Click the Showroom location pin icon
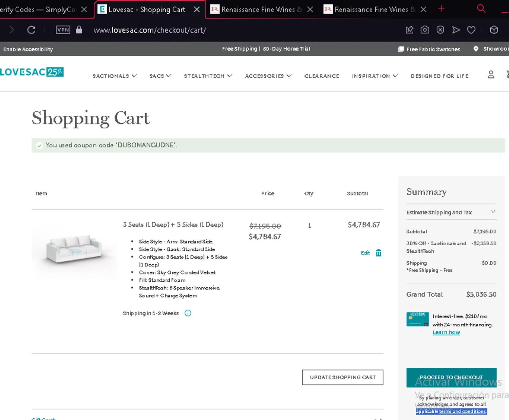 pyautogui.click(x=476, y=49)
